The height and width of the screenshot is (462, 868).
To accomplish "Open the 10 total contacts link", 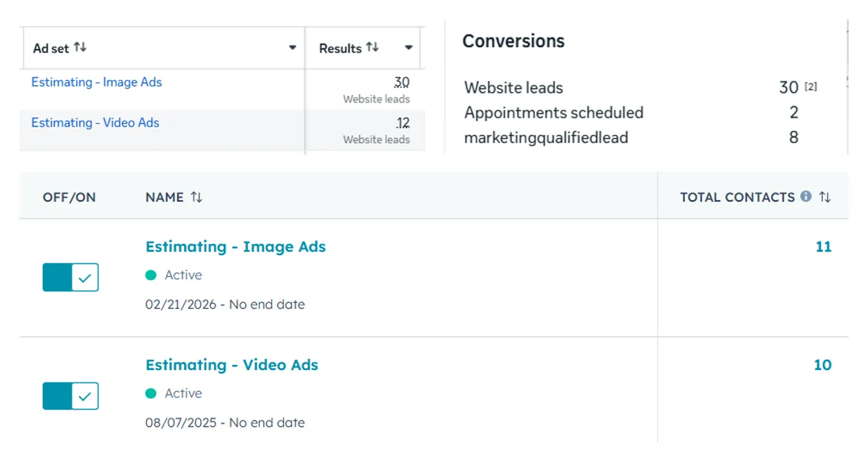I will pos(822,365).
